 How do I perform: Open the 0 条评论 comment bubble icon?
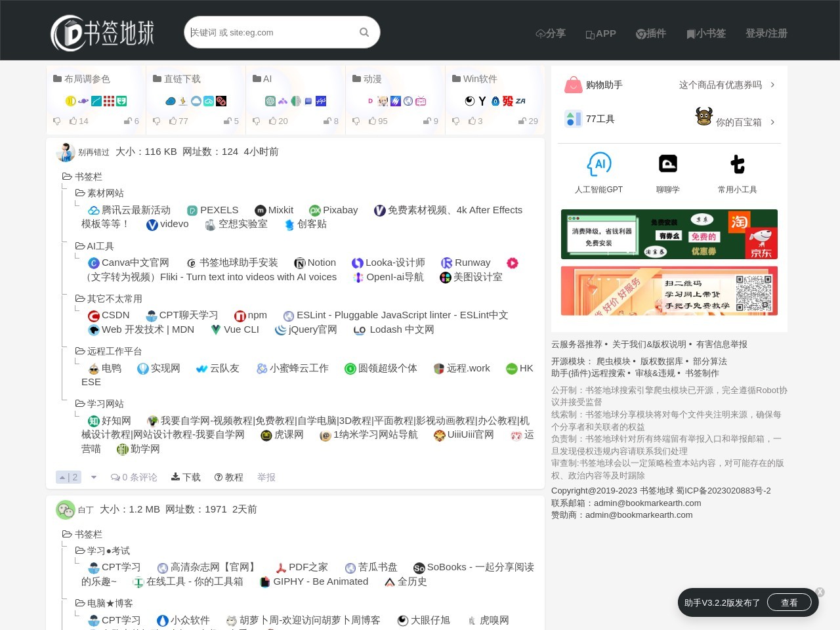pos(115,477)
